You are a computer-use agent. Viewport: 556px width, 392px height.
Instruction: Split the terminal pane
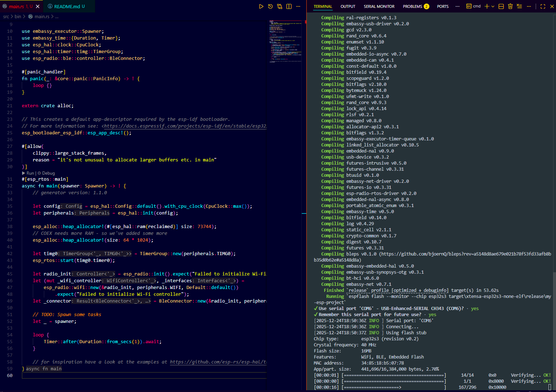click(x=501, y=6)
